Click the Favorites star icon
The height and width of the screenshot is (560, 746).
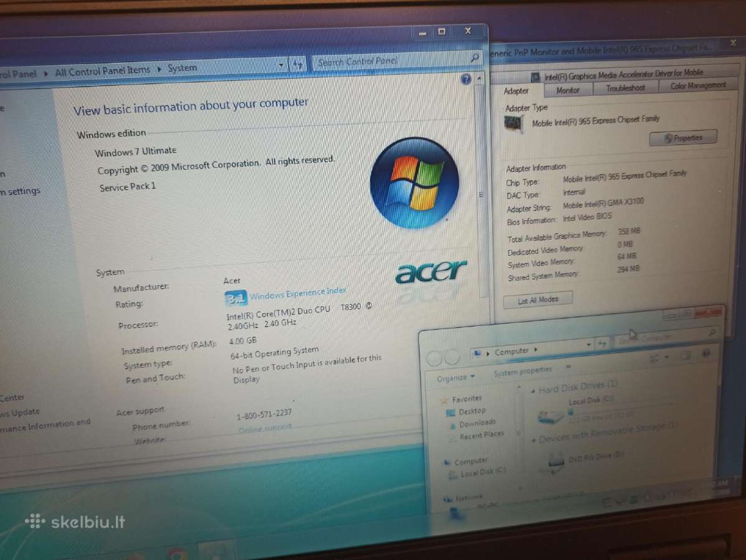(445, 400)
